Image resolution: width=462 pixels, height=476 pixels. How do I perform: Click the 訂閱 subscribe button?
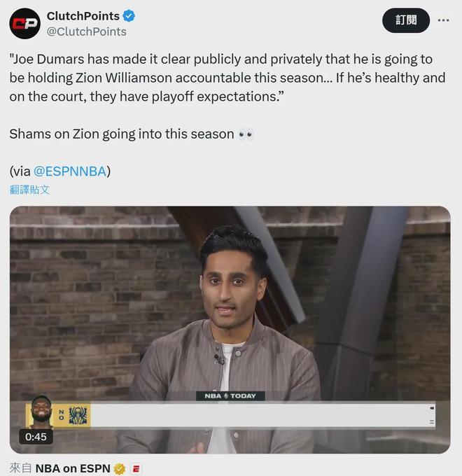tap(406, 20)
